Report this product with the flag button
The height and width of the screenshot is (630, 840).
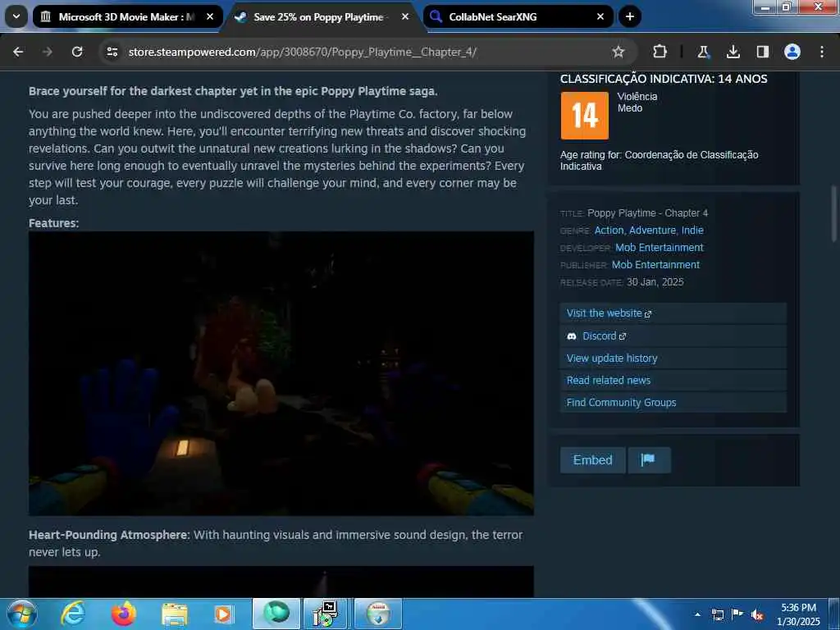649,460
